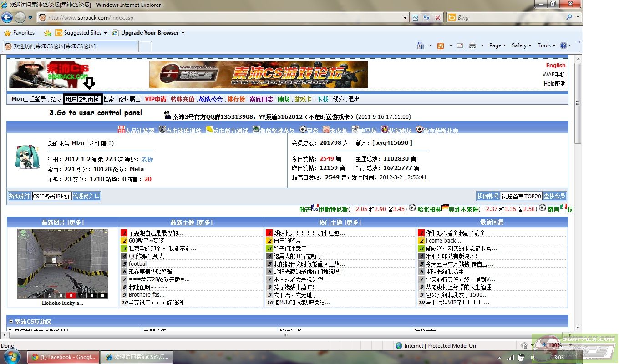This screenshot has width=619, height=364.
Task: Click the Hohoho lucky screenshot thumbnail
Action: click(x=62, y=264)
